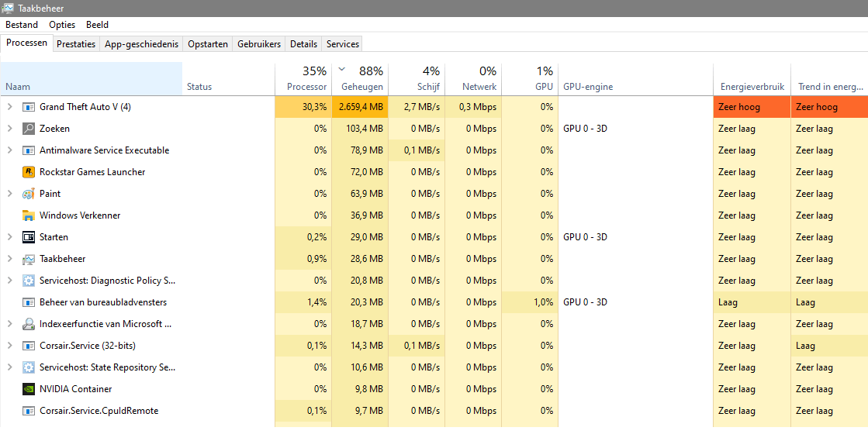Click the Windows Verkenner folder icon

coord(29,215)
